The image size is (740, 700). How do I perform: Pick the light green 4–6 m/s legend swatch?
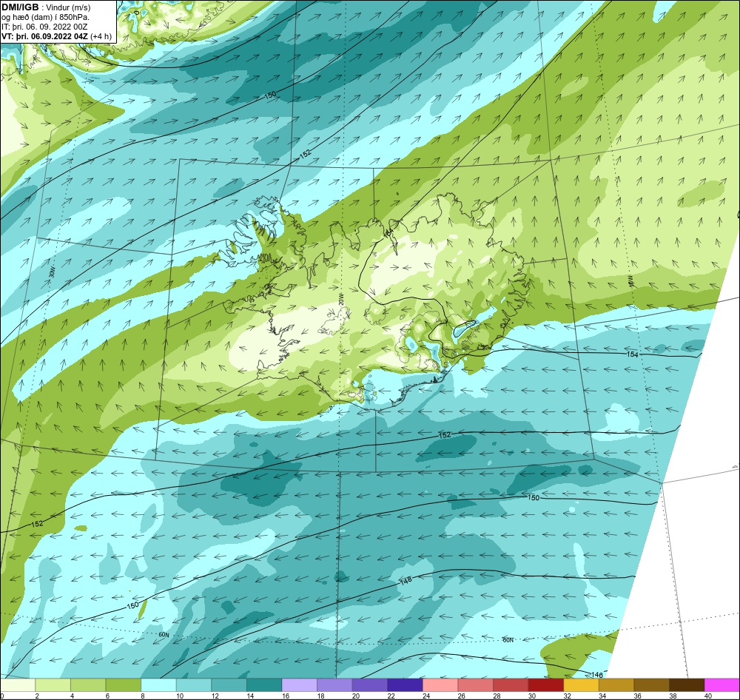(x=88, y=684)
